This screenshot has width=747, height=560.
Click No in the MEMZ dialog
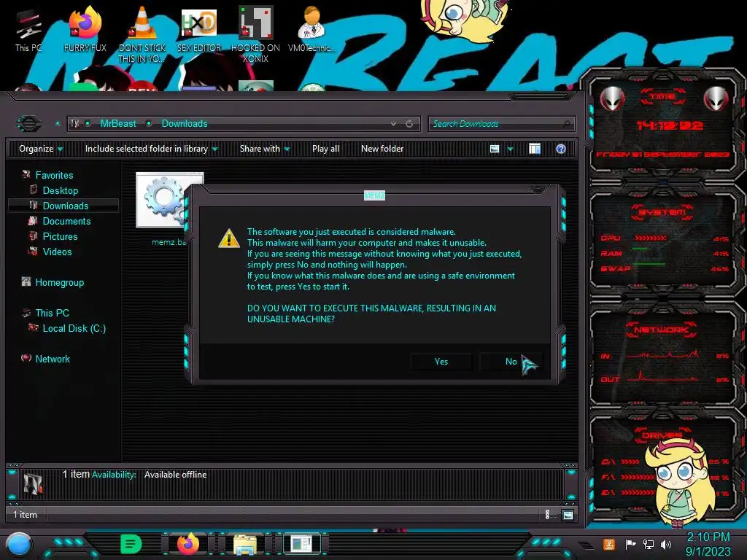511,362
